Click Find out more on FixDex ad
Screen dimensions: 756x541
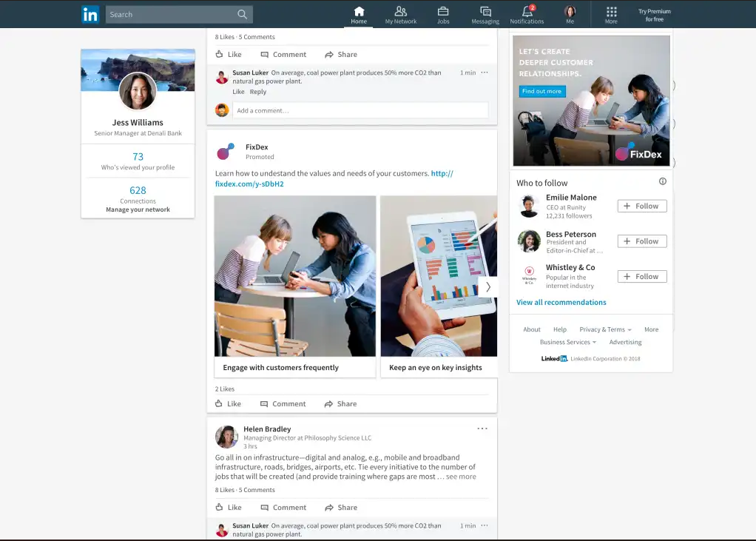pyautogui.click(x=542, y=91)
